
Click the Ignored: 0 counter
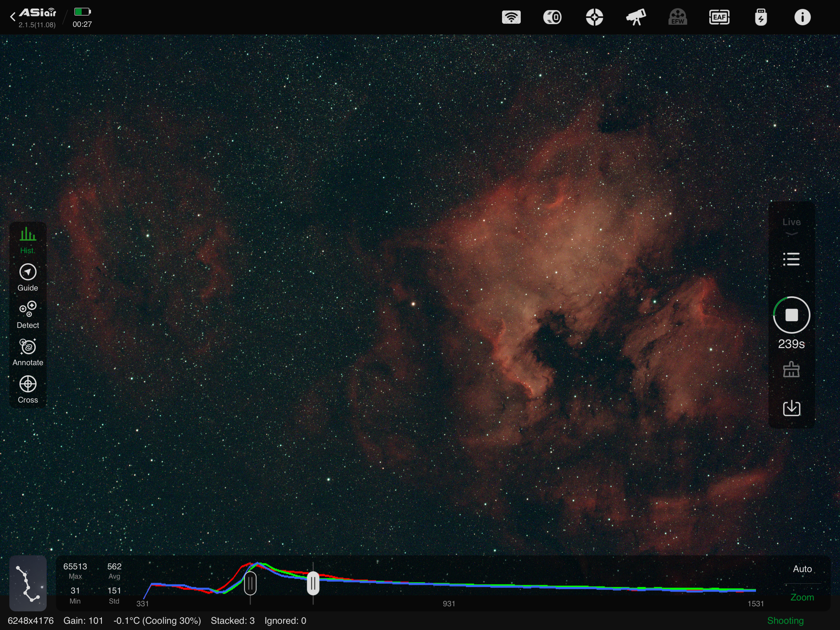(x=285, y=621)
